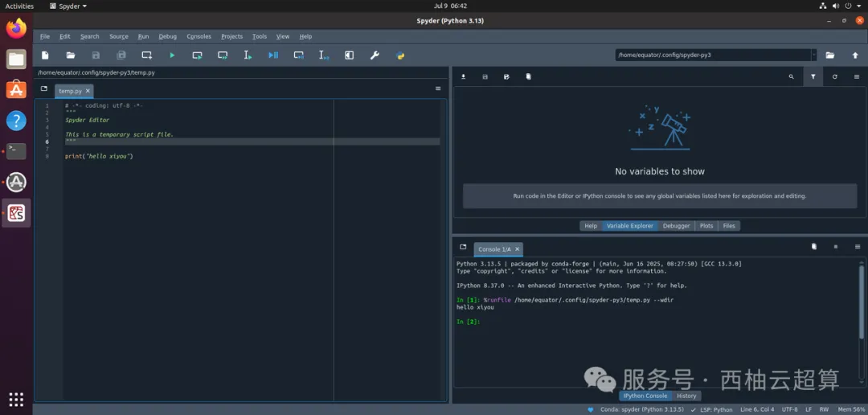Run the file with the green play icon

[172, 55]
